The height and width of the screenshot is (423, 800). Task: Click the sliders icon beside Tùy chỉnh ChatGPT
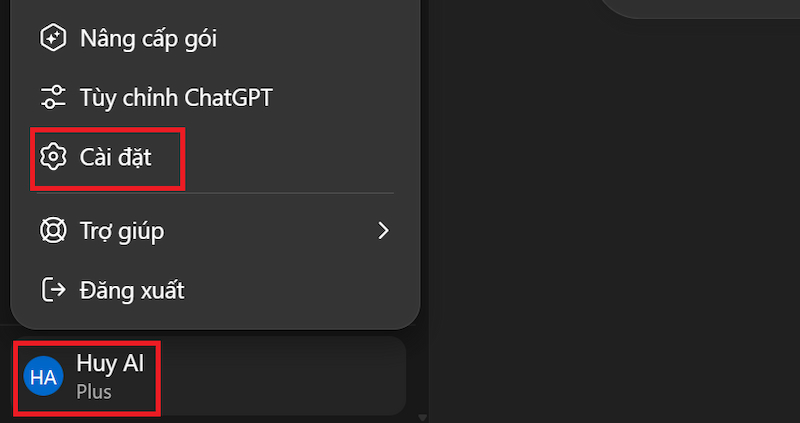[x=53, y=97]
